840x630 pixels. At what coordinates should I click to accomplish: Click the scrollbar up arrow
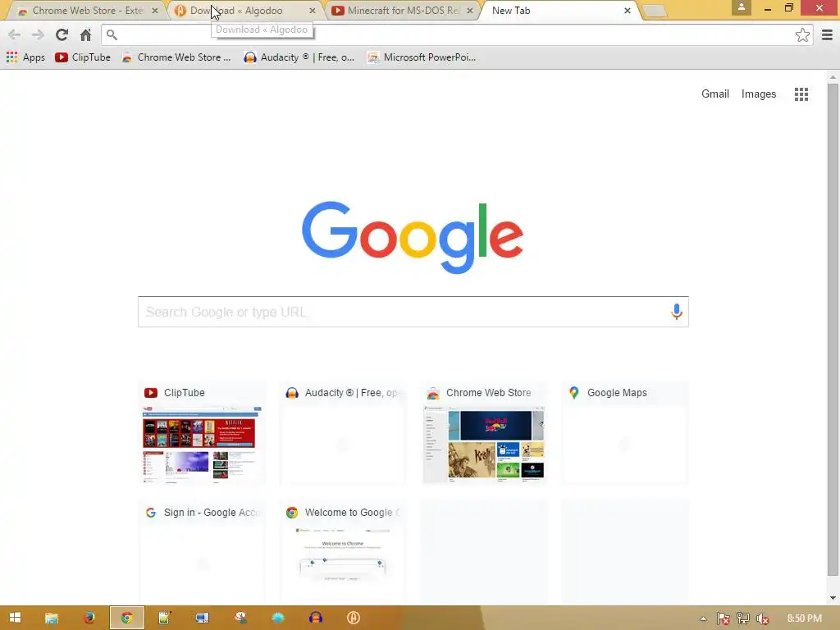point(833,77)
